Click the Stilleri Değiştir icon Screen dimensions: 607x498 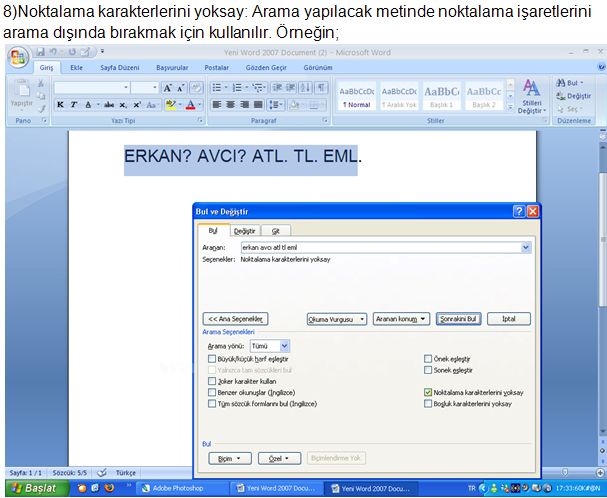point(531,97)
